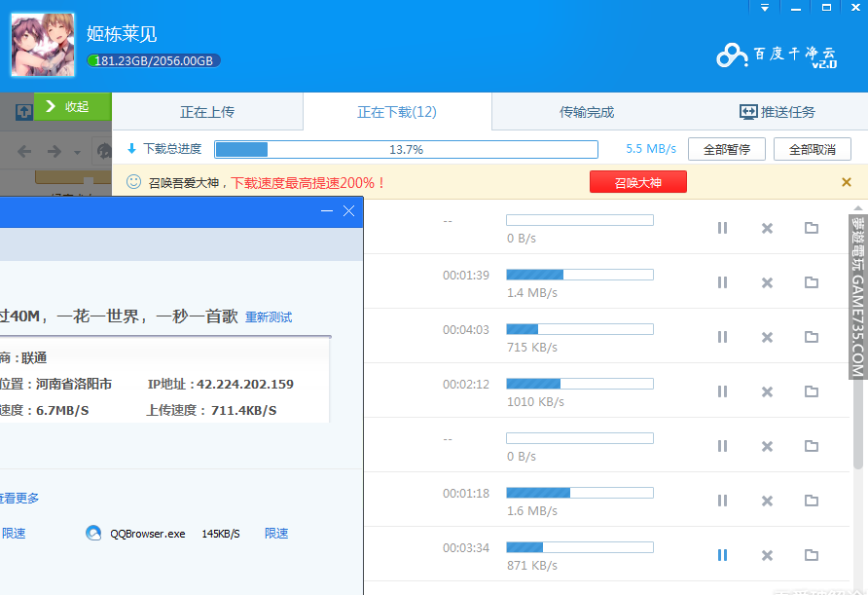
Task: Switch to the 正在上传 tab
Action: 207,112
